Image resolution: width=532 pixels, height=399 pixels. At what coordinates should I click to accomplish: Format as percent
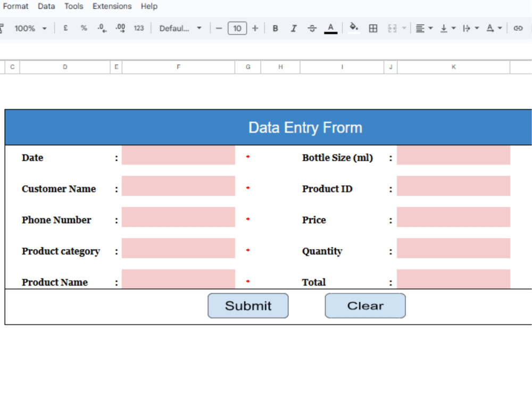[x=84, y=28]
